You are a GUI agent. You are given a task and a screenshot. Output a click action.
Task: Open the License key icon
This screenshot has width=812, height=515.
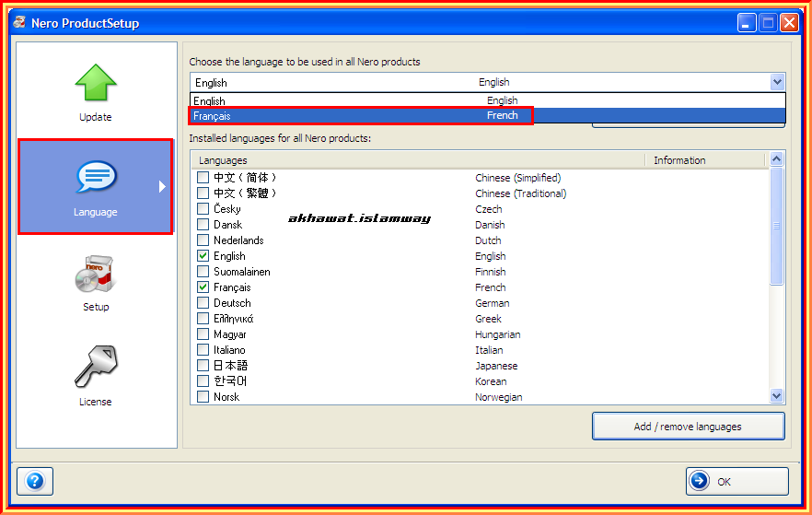point(97,367)
